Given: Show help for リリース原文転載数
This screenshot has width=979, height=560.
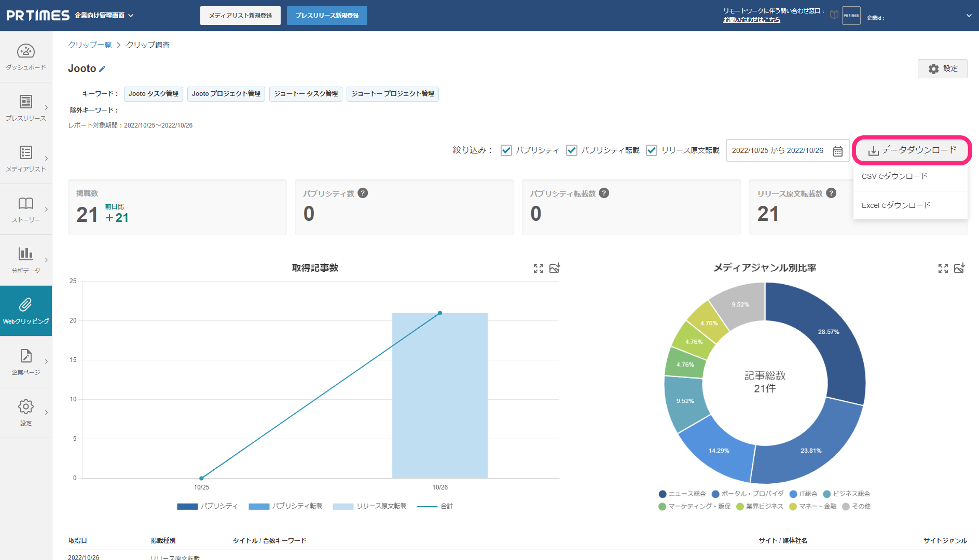Looking at the screenshot, I should coord(831,193).
